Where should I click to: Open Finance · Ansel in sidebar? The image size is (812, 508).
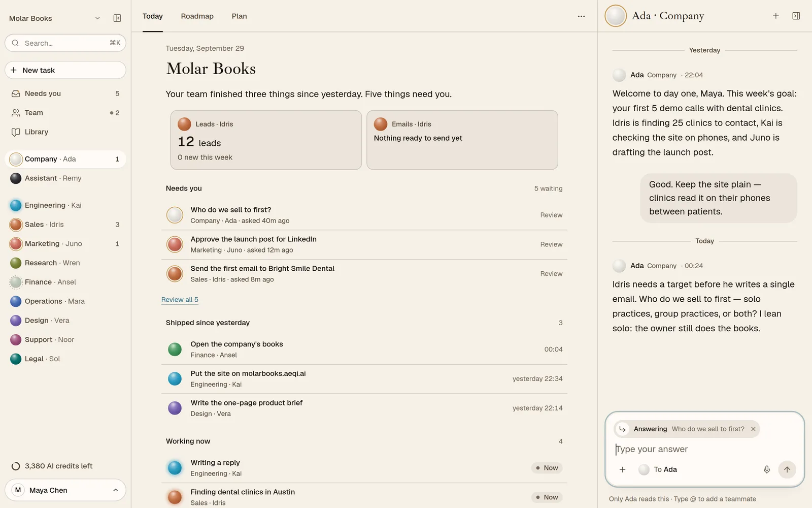click(x=65, y=282)
